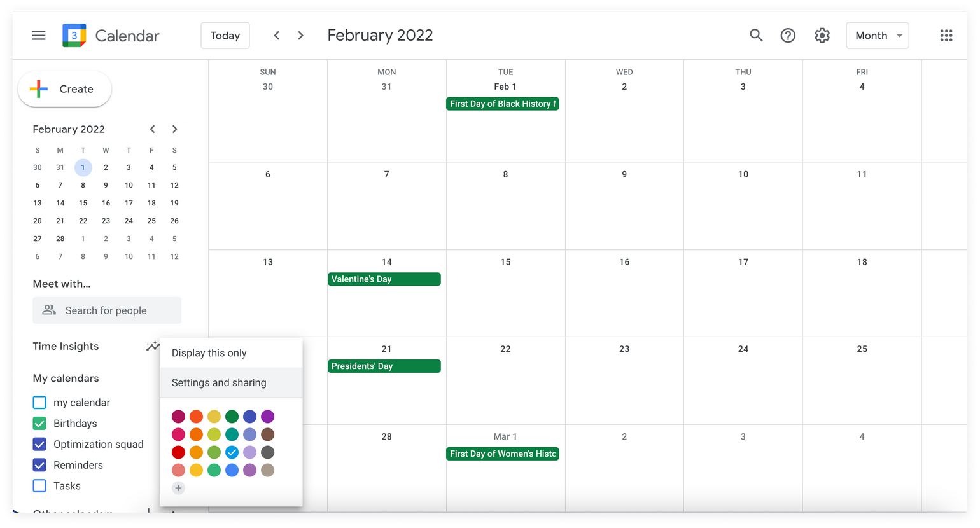This screenshot has height=528, width=980.
Task: Open the main menu hamburger icon
Action: [39, 36]
